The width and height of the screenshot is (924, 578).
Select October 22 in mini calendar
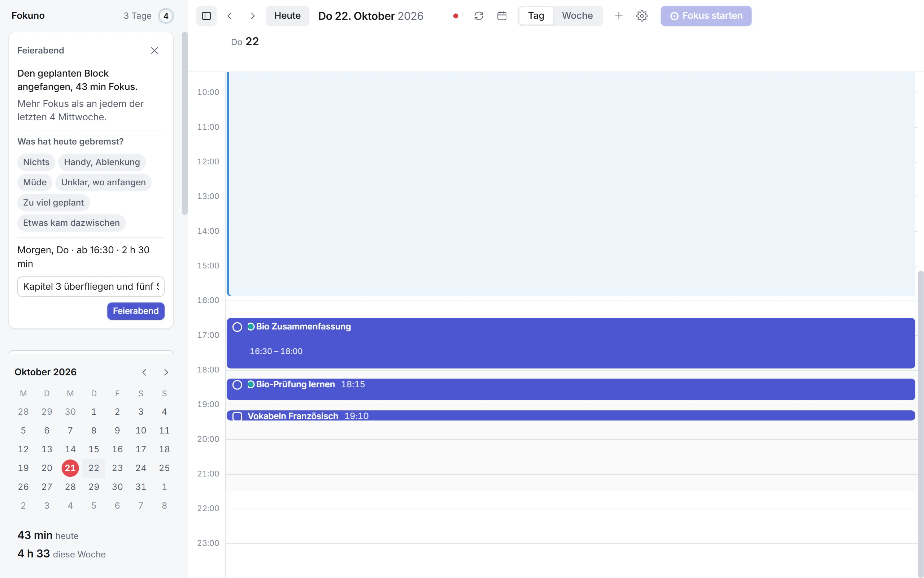pyautogui.click(x=93, y=468)
